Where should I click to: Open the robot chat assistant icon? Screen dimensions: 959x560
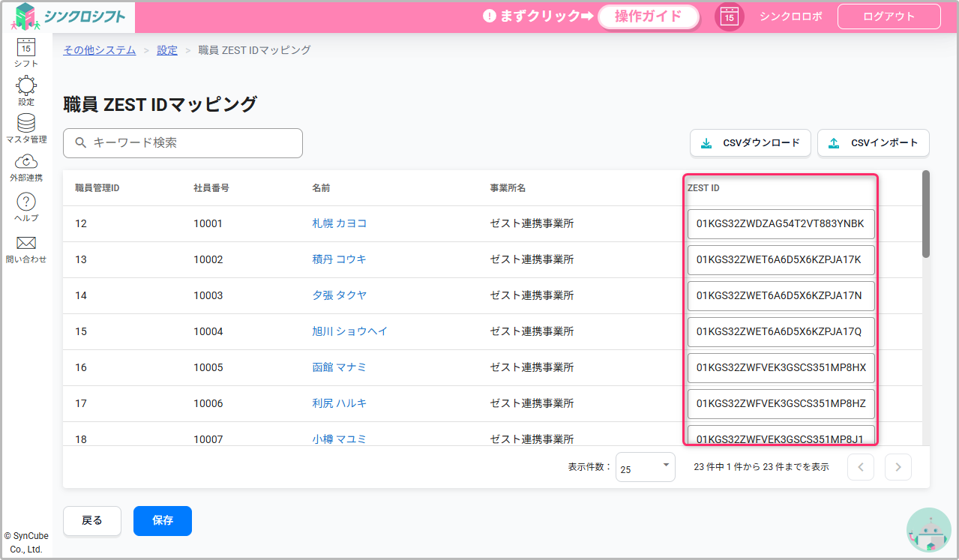coord(928,530)
